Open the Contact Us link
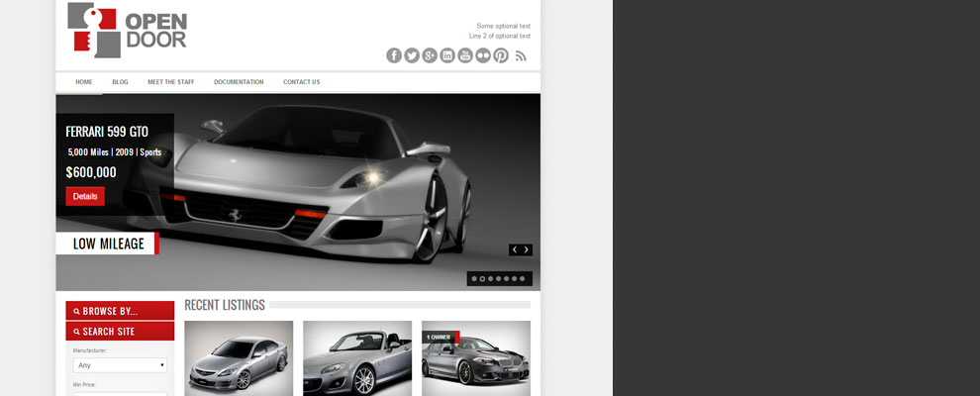 [x=301, y=82]
